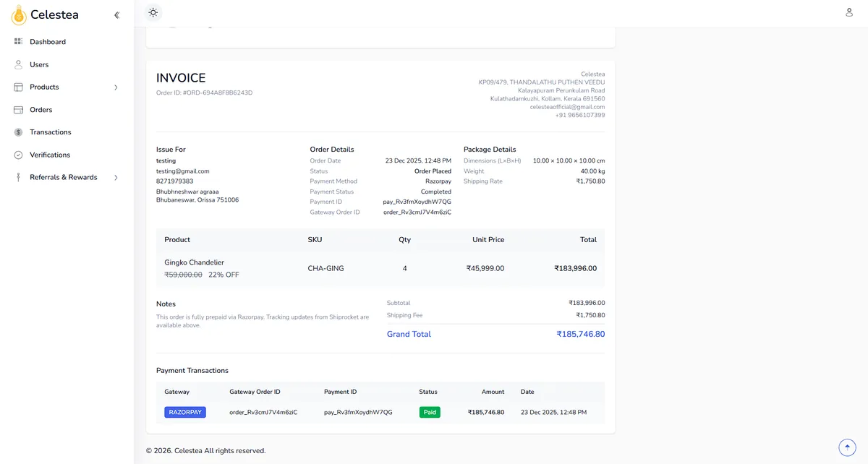Image resolution: width=868 pixels, height=464 pixels.
Task: Click pay_Rv3fmXoydhW7QG in Payment Transactions row
Action: tap(358, 412)
